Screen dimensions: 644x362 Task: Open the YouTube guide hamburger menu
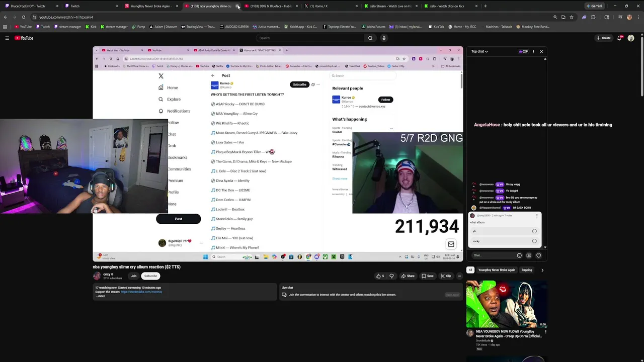[7, 38]
